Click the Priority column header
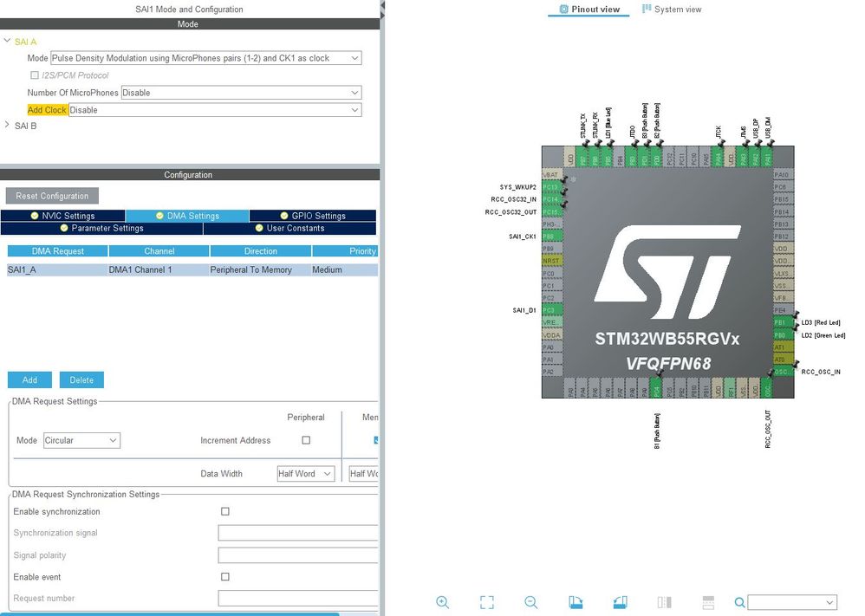Screen dimensions: 865x616 pyautogui.click(x=345, y=251)
